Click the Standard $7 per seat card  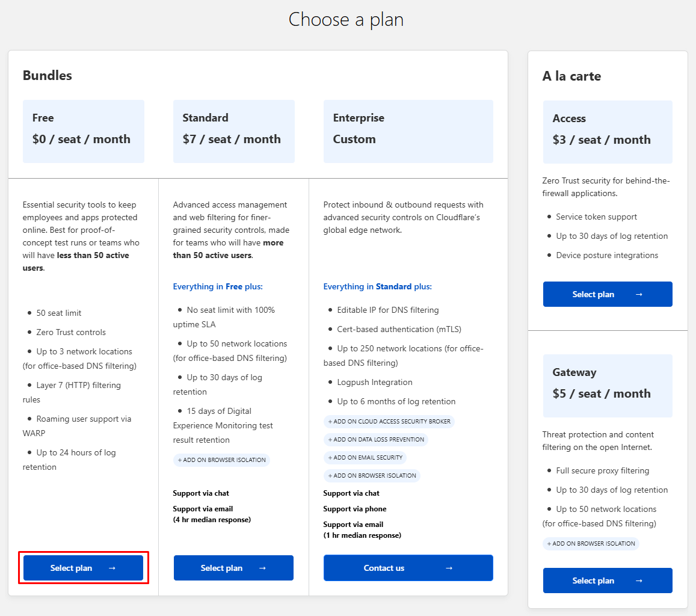click(234, 131)
